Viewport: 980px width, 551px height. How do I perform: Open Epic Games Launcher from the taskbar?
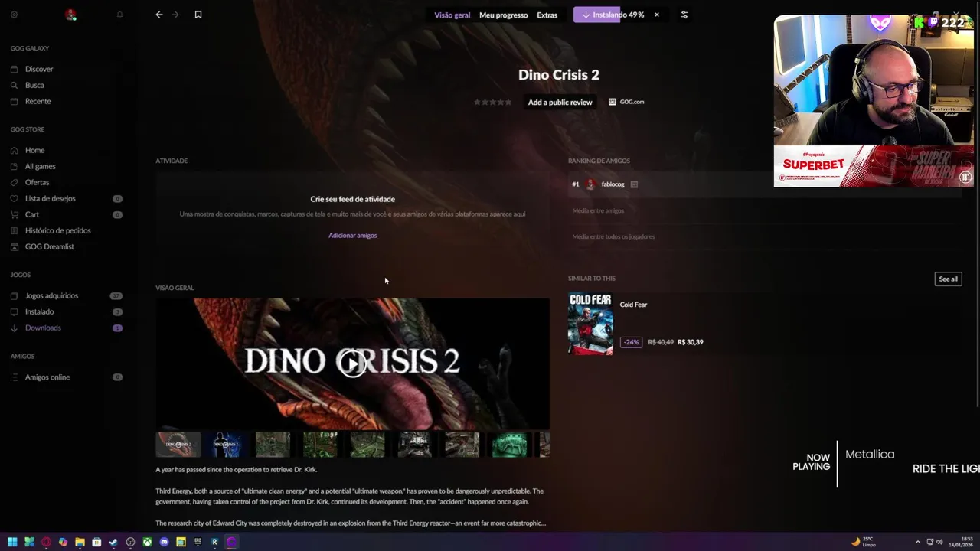click(198, 542)
